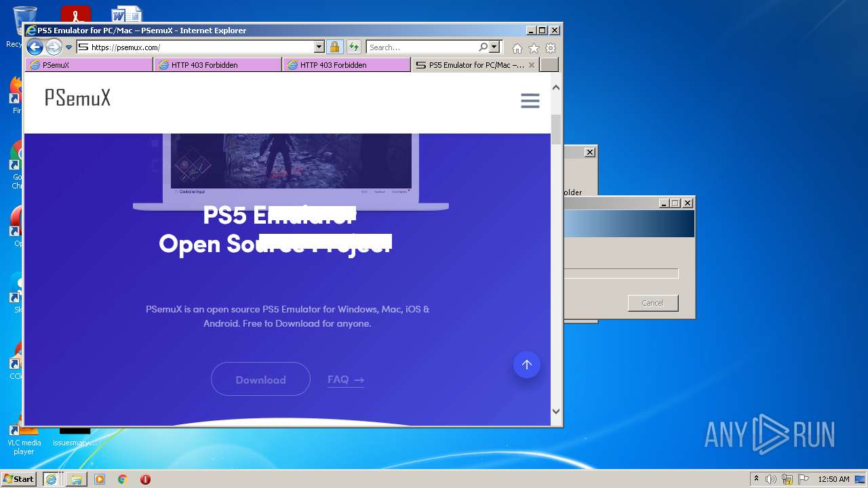Screen dimensions: 868x488
Task: Expand the address bar autocomplete dropdown
Action: coord(319,47)
